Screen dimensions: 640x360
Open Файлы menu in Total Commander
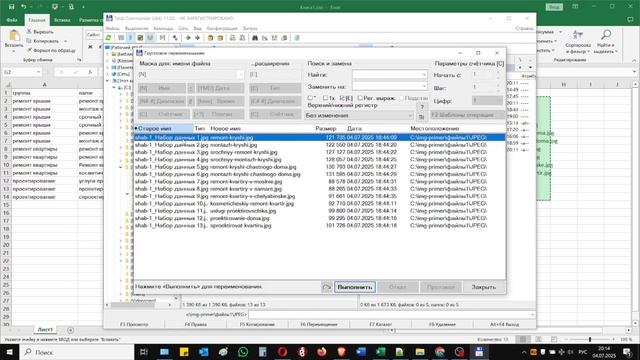(113, 28)
